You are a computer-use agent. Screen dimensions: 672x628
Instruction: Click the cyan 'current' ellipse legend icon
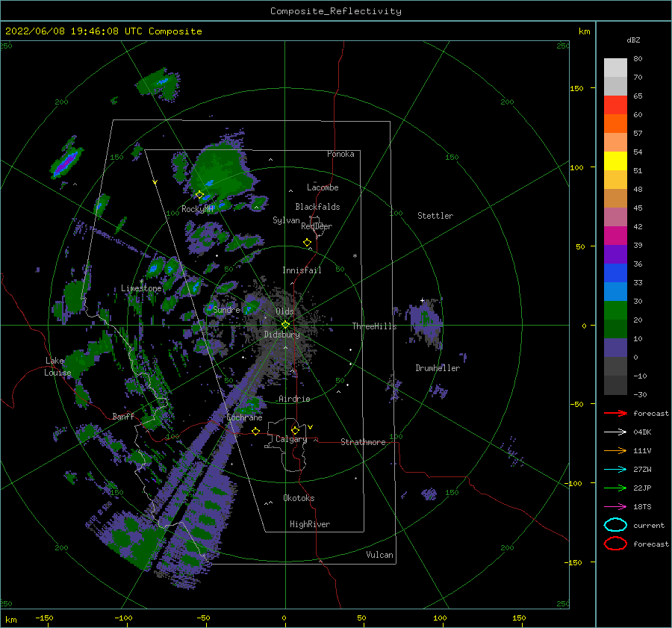click(x=615, y=525)
